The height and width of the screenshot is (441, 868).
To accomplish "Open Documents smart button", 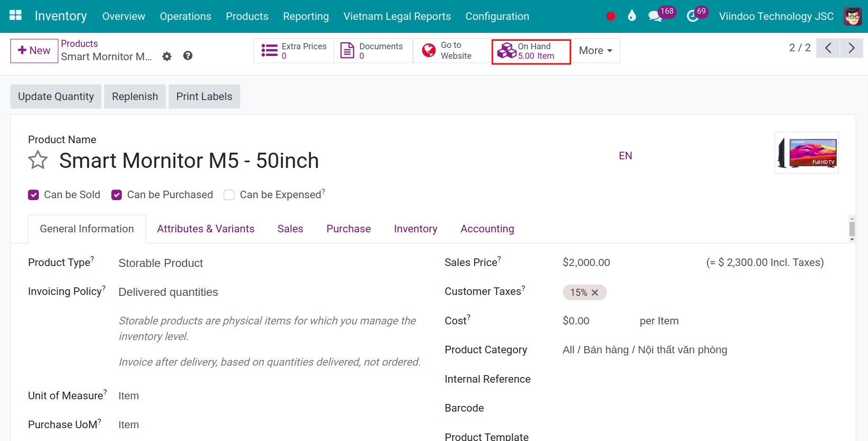I will (373, 51).
